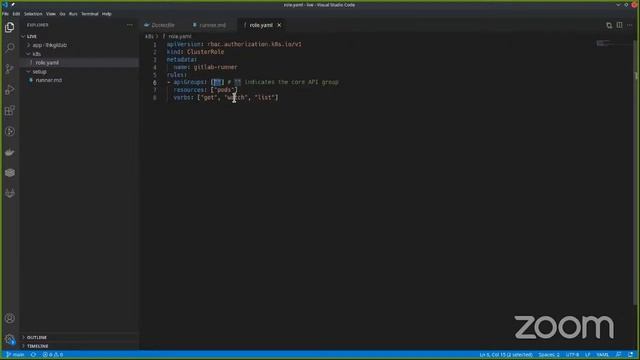Open the View menu

click(x=51, y=14)
